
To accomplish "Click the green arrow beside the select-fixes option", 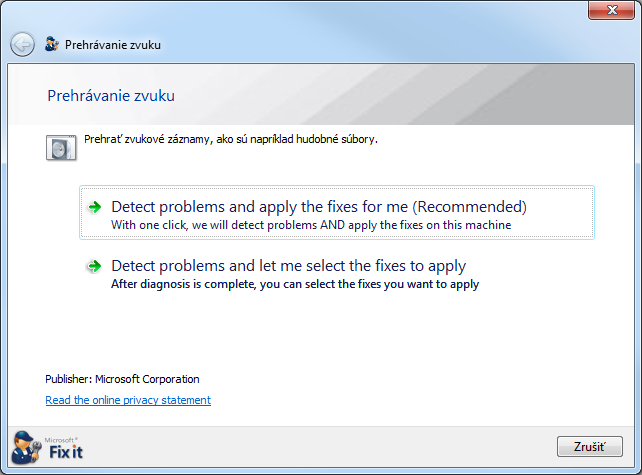I will click(95, 266).
